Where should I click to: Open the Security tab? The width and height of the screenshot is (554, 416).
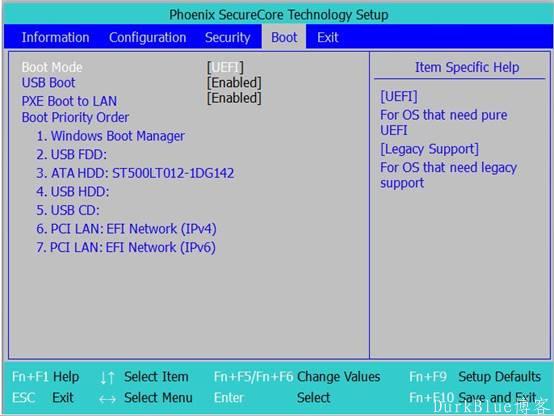click(x=228, y=37)
